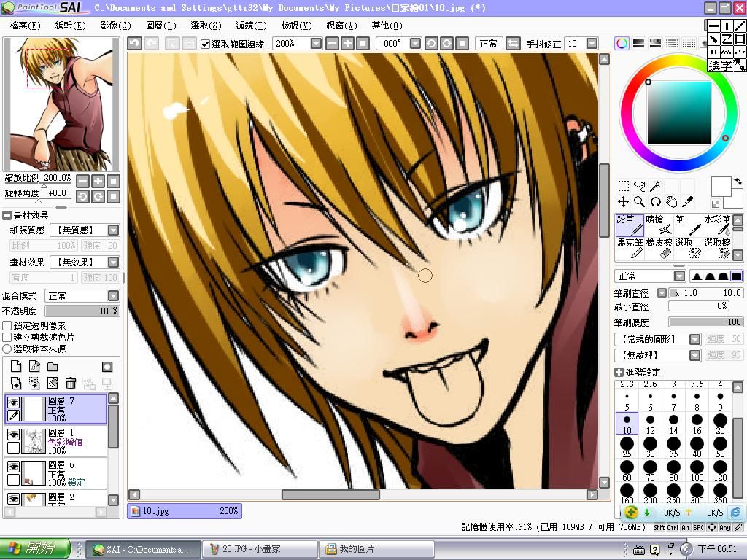Open 我的圖片 taskbar window
Viewport: 747px width, 560px height.
[377, 549]
